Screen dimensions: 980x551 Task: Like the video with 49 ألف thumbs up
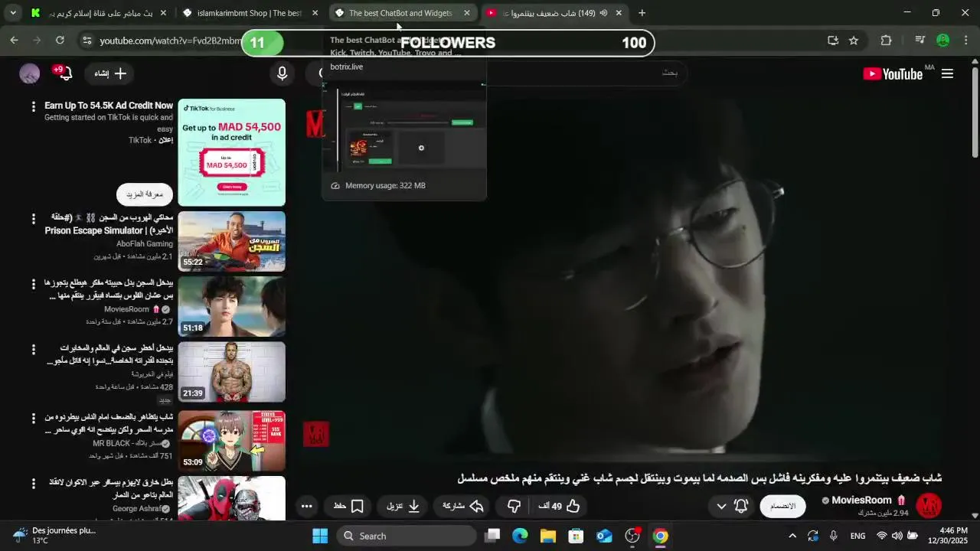[559, 506]
